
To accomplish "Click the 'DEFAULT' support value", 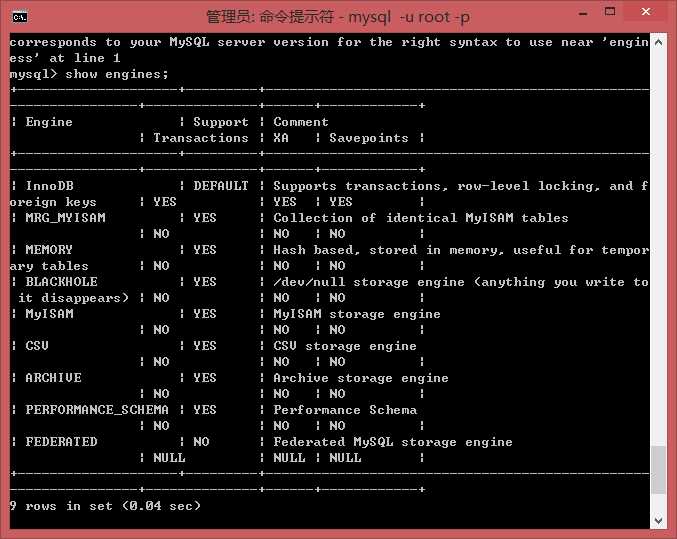I will [221, 186].
